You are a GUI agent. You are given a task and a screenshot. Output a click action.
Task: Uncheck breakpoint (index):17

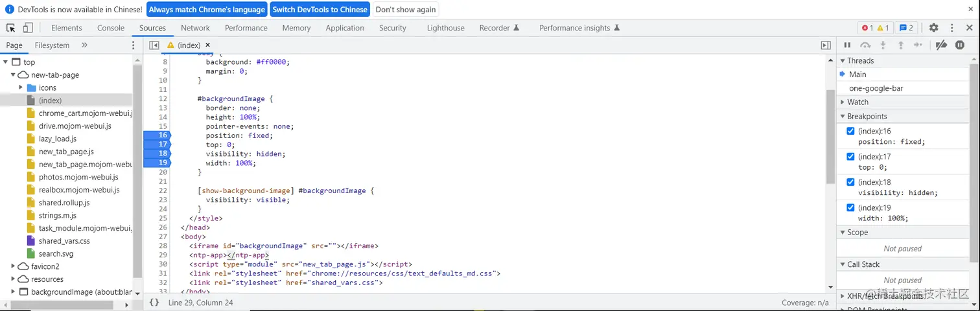pyautogui.click(x=851, y=156)
